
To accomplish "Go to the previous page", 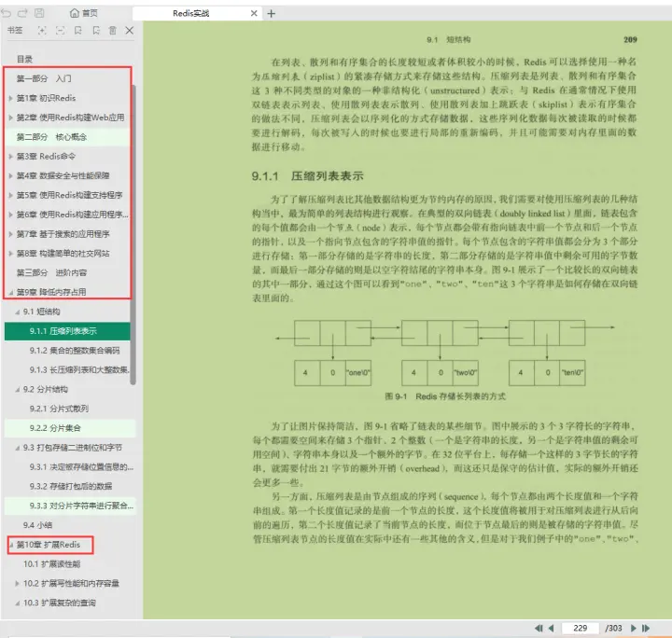I will pyautogui.click(x=552, y=628).
